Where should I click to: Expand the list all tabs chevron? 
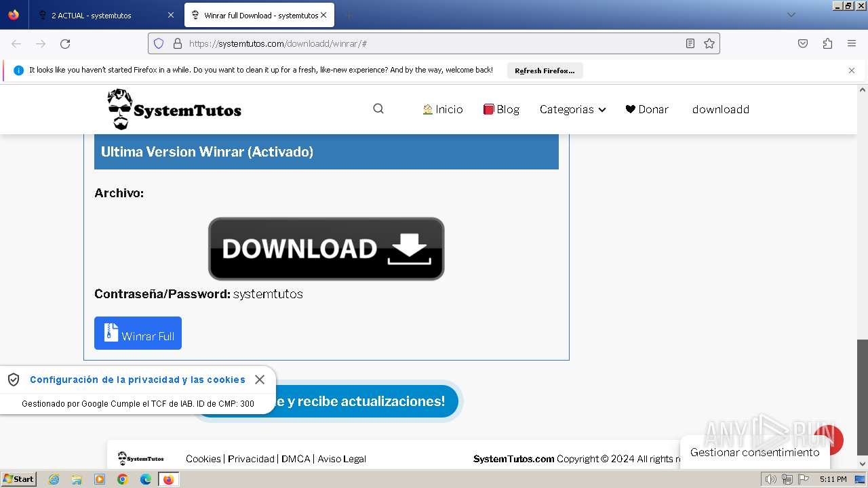(x=791, y=15)
